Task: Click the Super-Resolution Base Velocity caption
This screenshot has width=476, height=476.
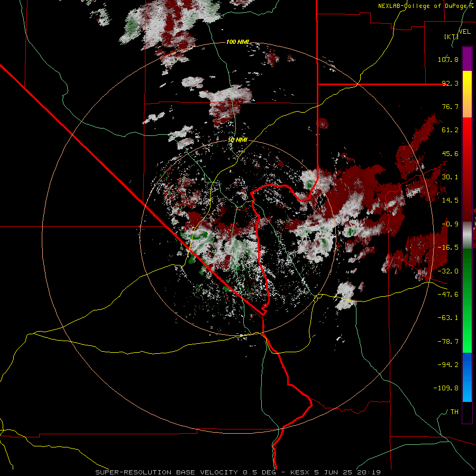Action: coord(238,472)
